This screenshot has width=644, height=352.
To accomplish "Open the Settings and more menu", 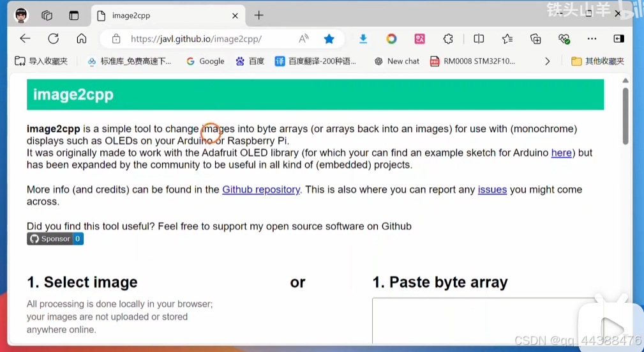I will (x=592, y=39).
